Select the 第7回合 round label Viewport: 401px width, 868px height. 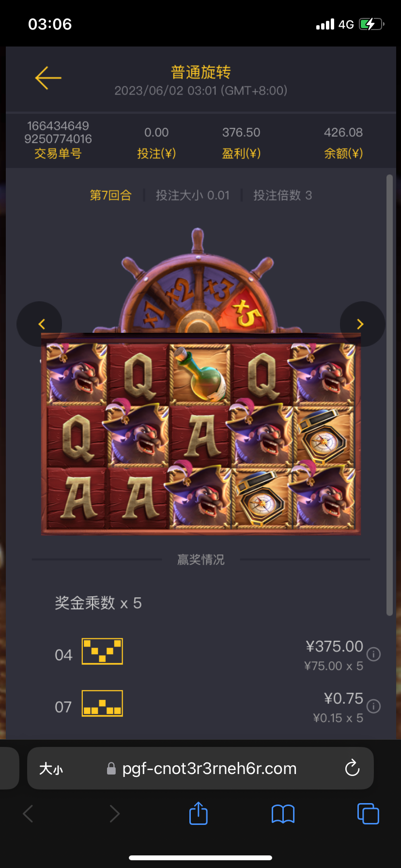(111, 195)
